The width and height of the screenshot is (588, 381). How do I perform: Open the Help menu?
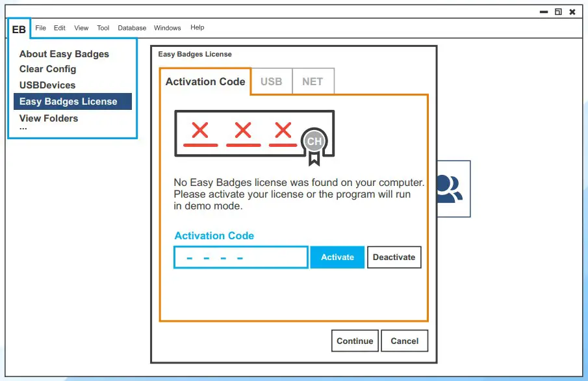tap(198, 27)
